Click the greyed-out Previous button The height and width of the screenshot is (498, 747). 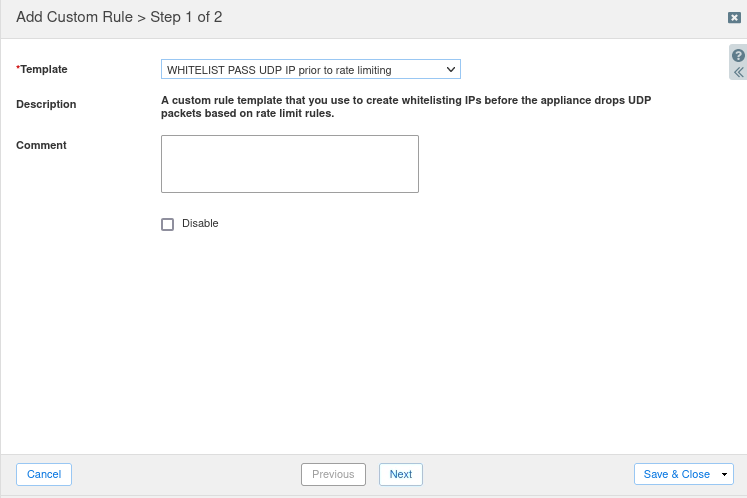pos(333,474)
